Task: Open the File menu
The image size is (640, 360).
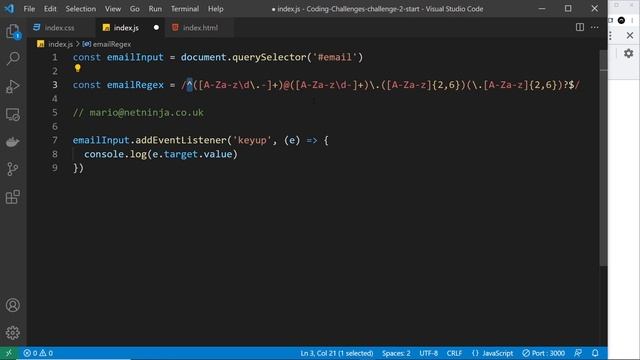Action: point(29,9)
